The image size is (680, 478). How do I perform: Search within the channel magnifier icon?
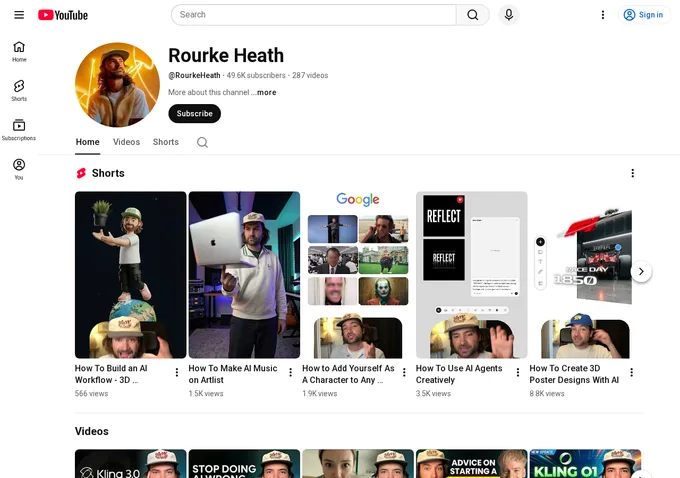coord(202,142)
